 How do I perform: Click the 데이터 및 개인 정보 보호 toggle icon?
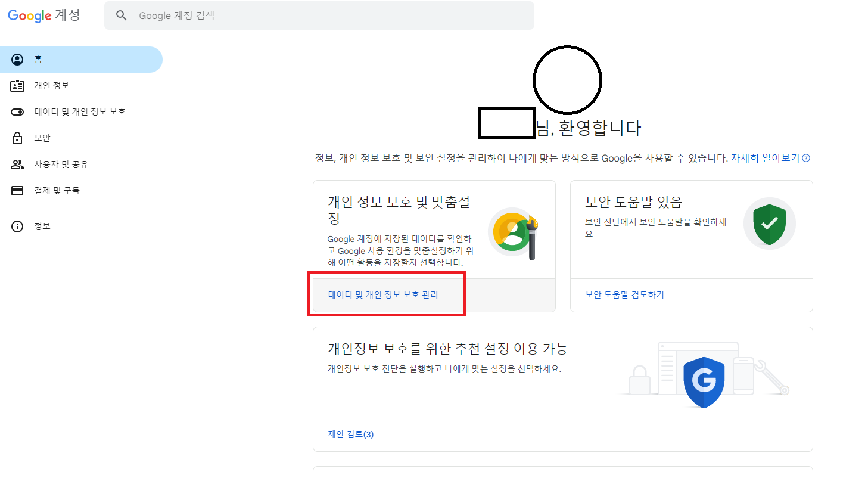(17, 112)
